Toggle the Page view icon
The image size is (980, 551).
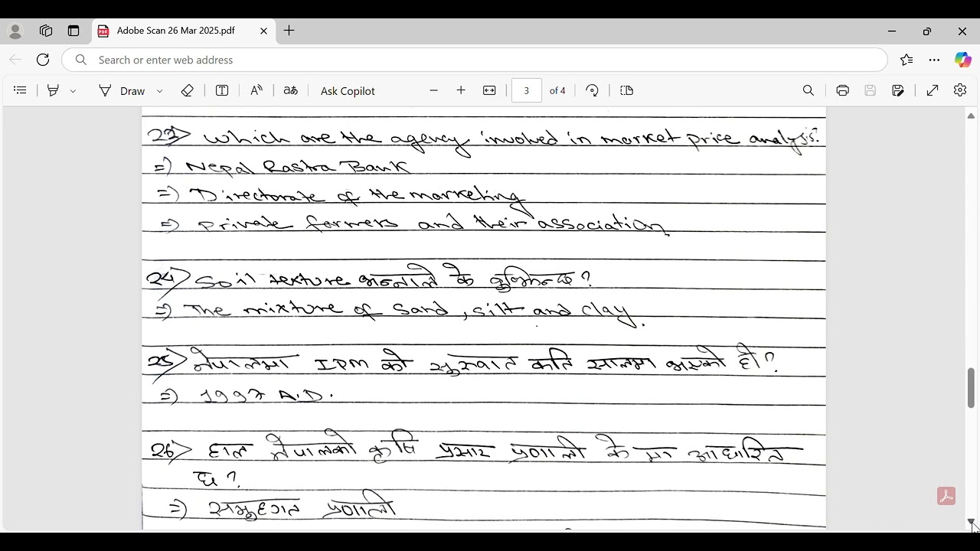pos(627,90)
